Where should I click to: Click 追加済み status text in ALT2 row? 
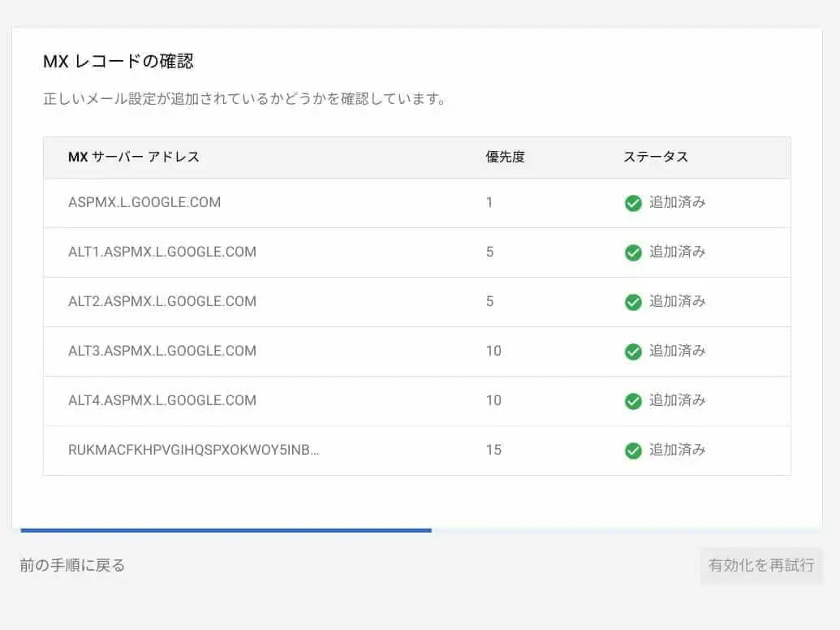(678, 301)
